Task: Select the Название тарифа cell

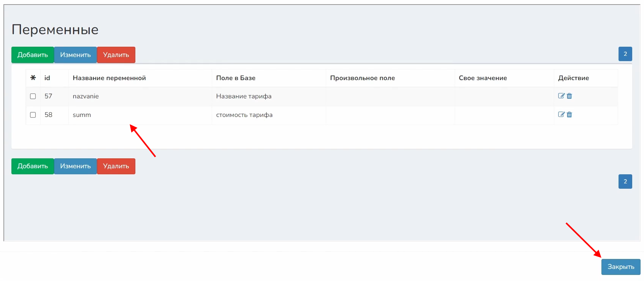Action: tap(244, 96)
